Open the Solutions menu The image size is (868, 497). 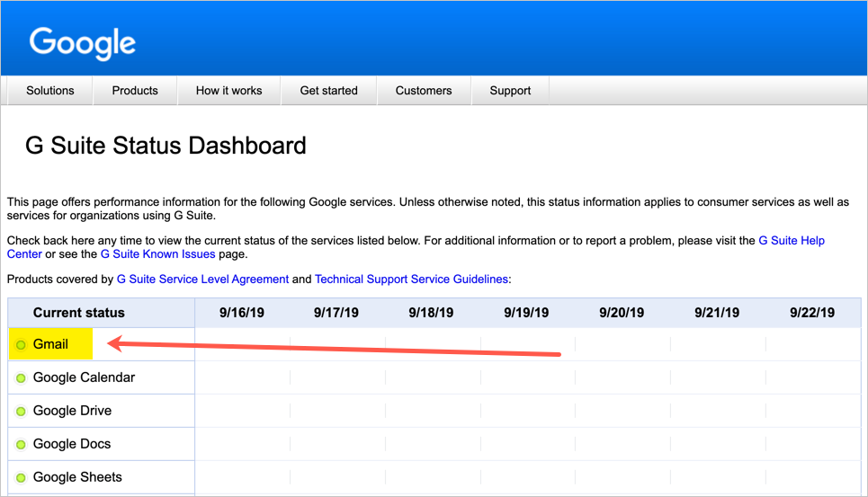point(50,91)
